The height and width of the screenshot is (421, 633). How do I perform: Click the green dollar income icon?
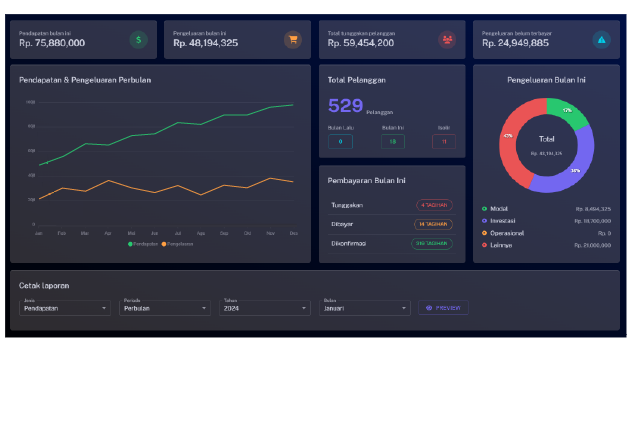(139, 40)
